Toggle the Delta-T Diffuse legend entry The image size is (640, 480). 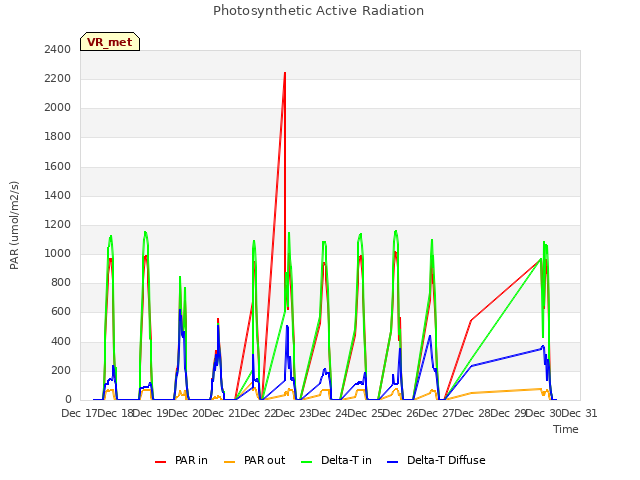coord(436,460)
